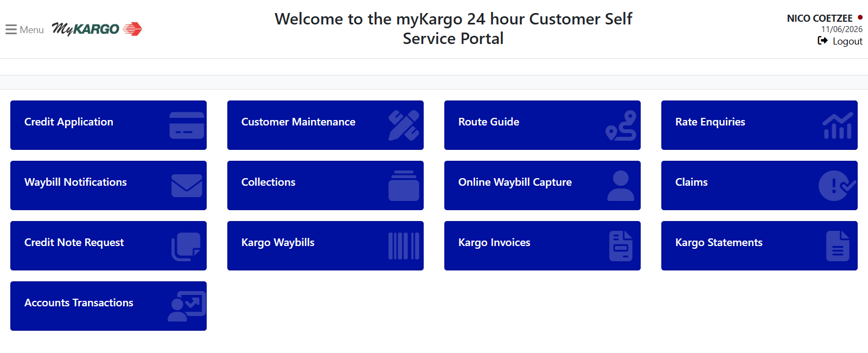This screenshot has height=353, width=868.
Task: Click the box icon on Collections
Action: (x=404, y=186)
